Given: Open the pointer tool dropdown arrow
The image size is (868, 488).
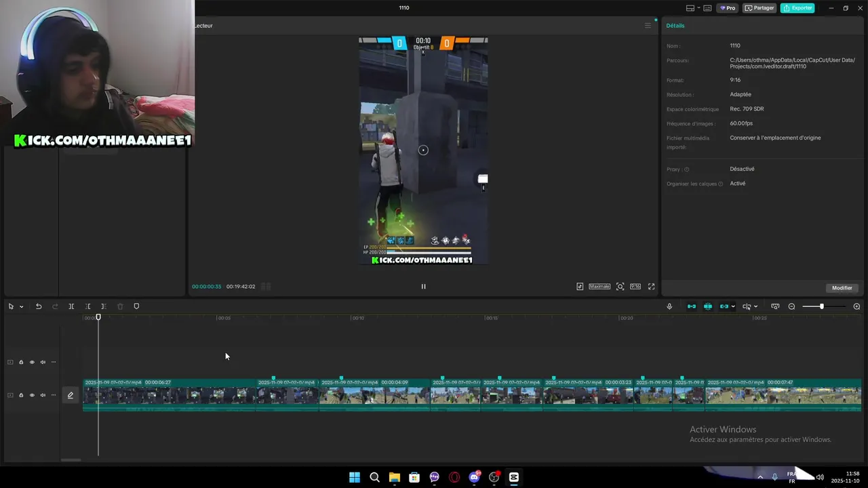Looking at the screenshot, I should coord(21,306).
